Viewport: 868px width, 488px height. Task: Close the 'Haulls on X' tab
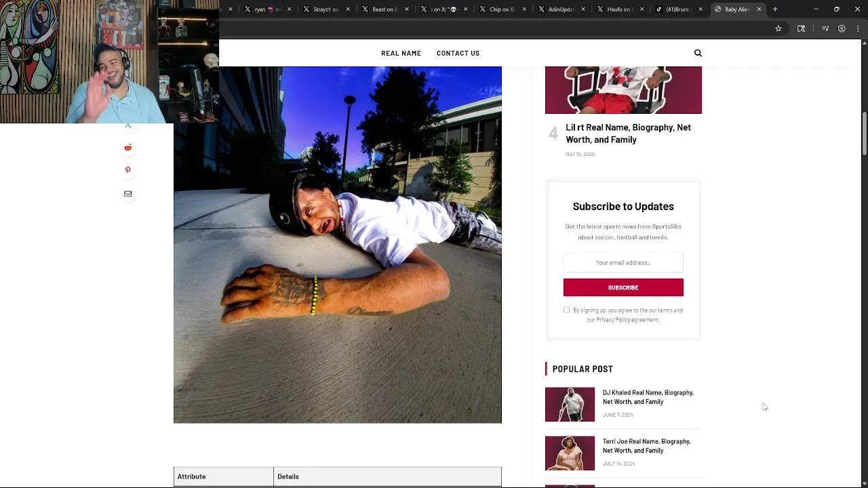642,9
